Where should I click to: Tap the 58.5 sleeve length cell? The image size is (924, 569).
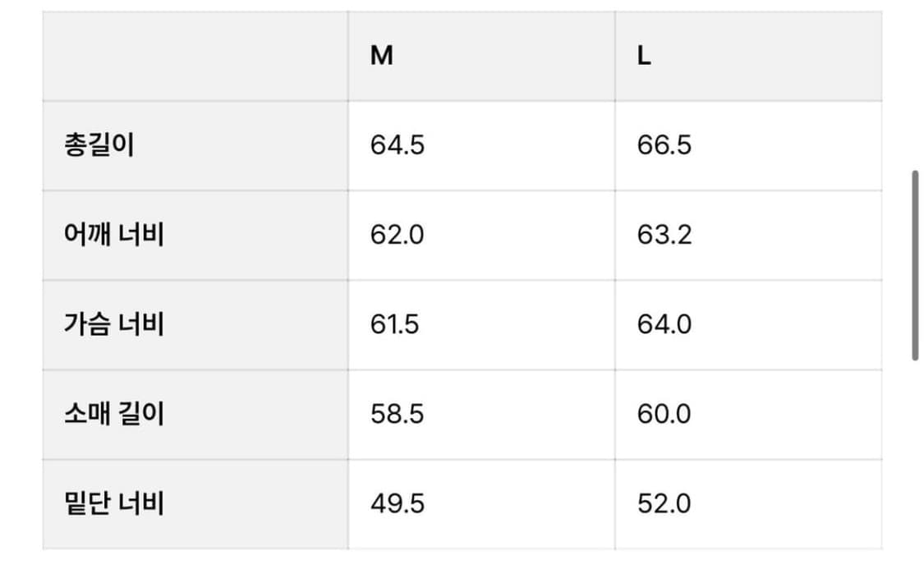(398, 413)
